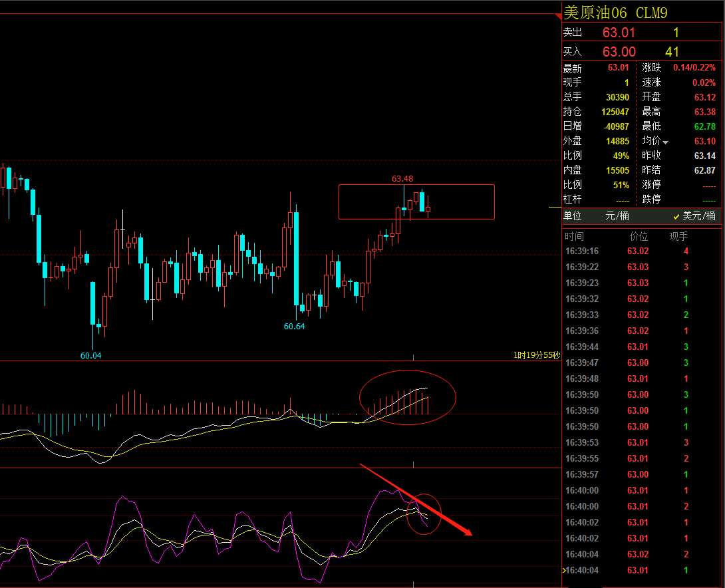Click the 时间 column header

coord(574,237)
